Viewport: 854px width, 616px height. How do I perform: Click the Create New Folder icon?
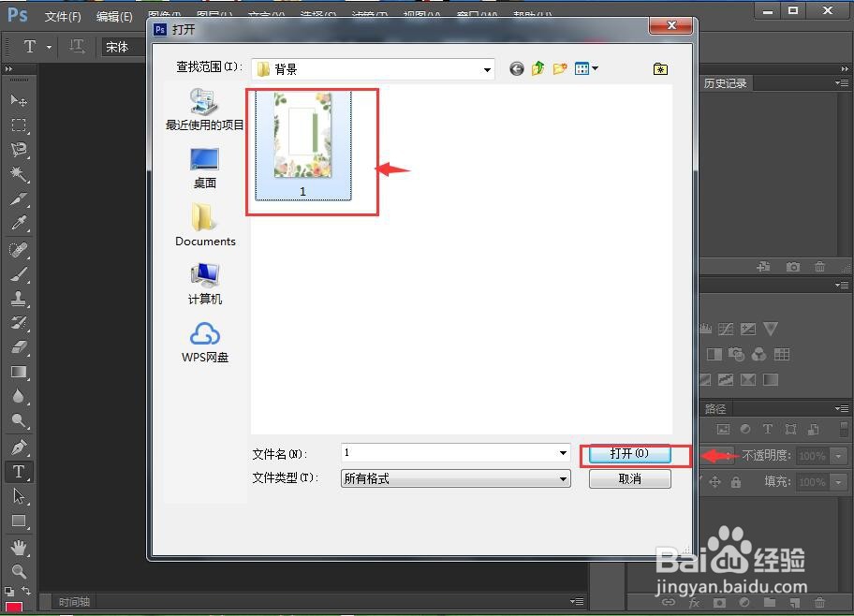561,68
